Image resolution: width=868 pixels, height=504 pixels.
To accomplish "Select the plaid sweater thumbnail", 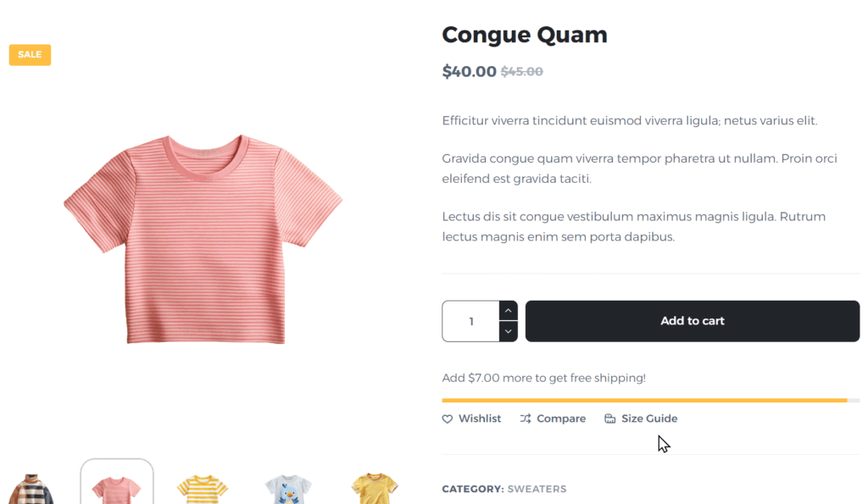I will coord(31,489).
